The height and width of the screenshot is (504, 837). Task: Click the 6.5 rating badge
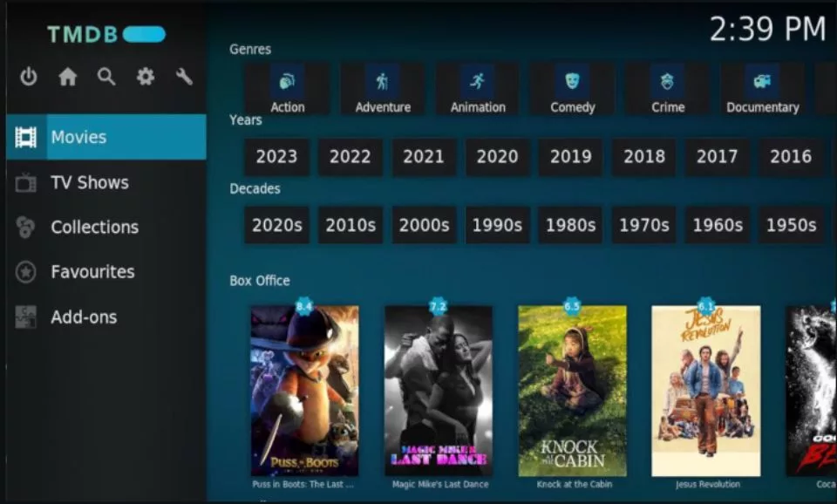(x=572, y=306)
